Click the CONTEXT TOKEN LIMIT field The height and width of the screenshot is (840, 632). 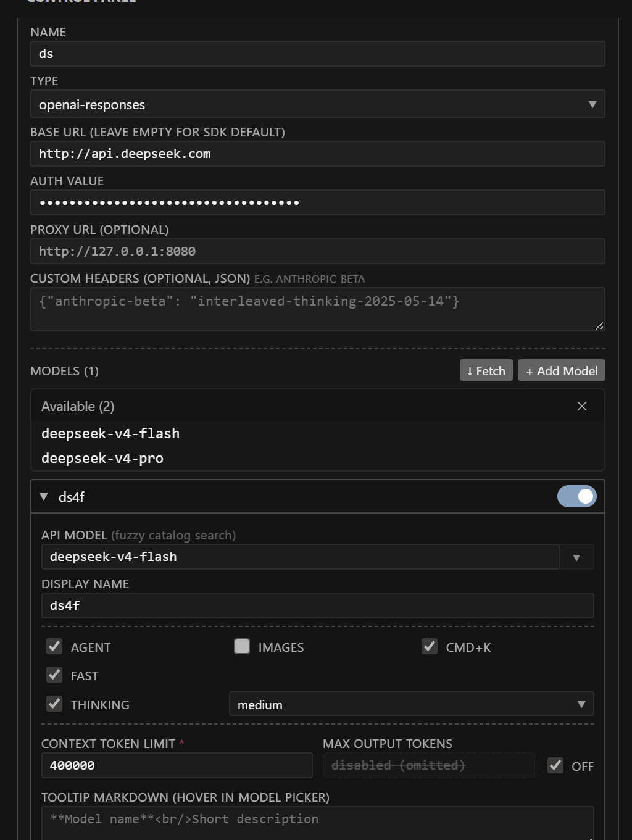coord(177,765)
